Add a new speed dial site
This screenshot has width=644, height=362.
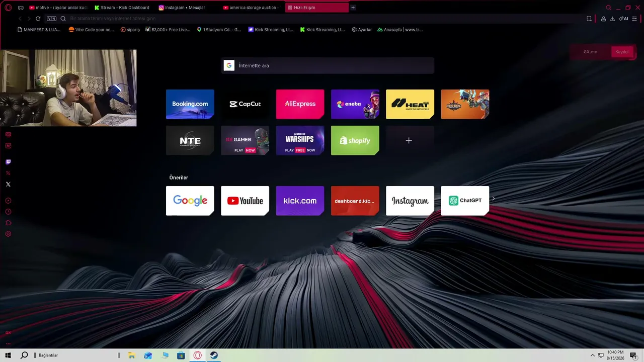click(x=410, y=140)
